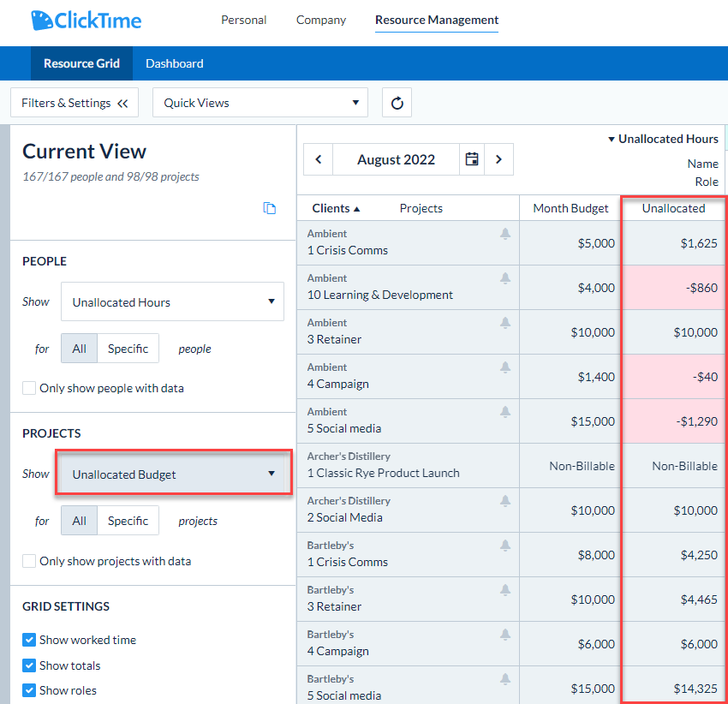Open the Company menu
The width and height of the screenshot is (728, 704).
pyautogui.click(x=320, y=20)
